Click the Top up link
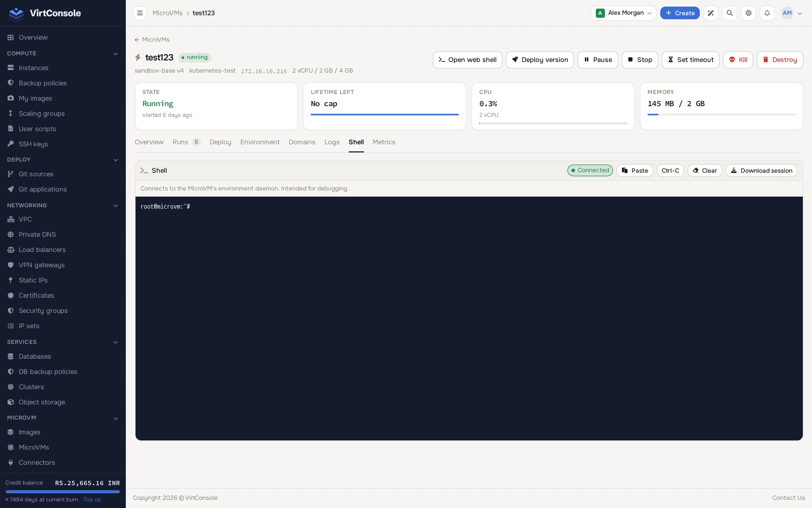The width and height of the screenshot is (812, 508). click(92, 500)
